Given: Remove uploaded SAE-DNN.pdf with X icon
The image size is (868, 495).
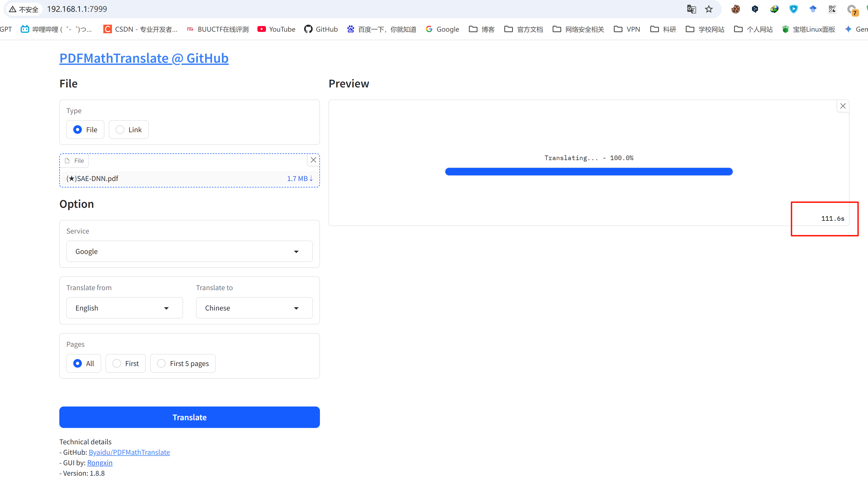Looking at the screenshot, I should click(x=313, y=160).
